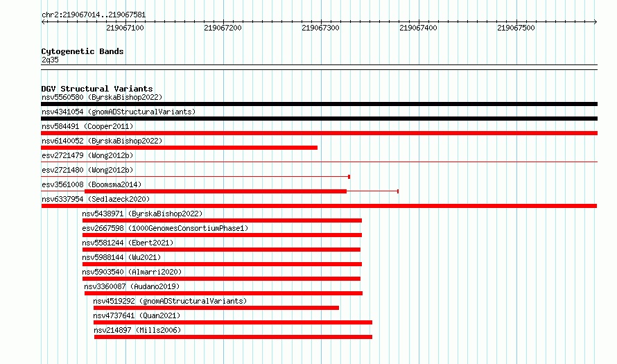The image size is (617, 364).
Task: Open variant nsv5988144 (Wu2021) label
Action: click(x=121, y=257)
